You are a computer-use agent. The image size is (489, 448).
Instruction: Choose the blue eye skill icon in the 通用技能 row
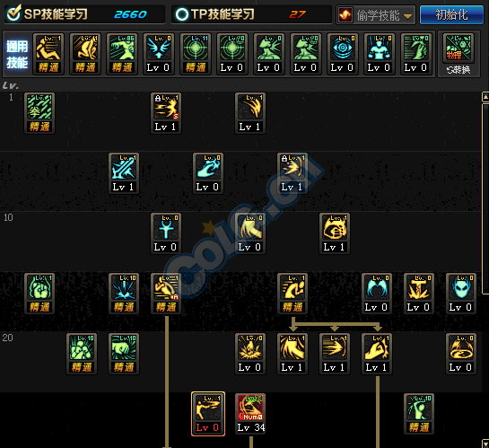[343, 54]
